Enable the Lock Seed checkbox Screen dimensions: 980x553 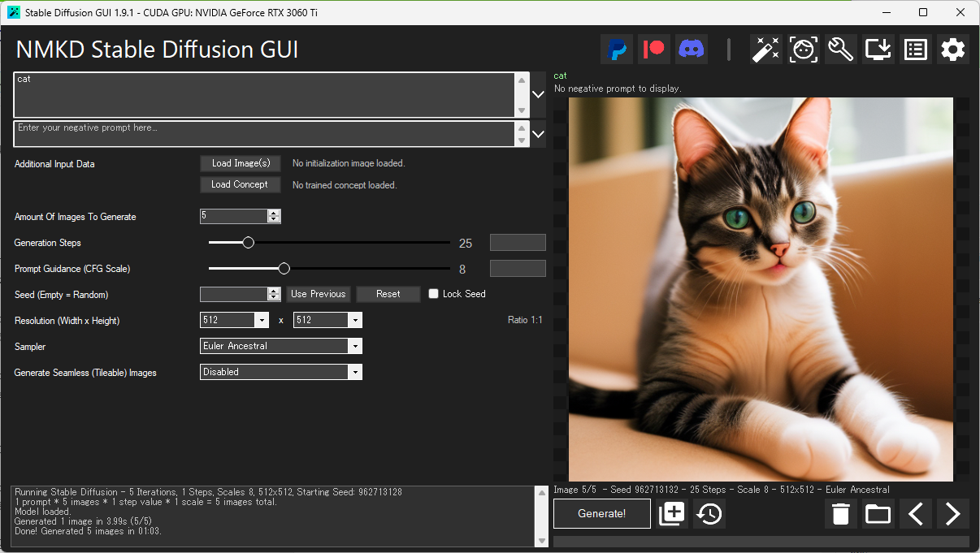(433, 294)
